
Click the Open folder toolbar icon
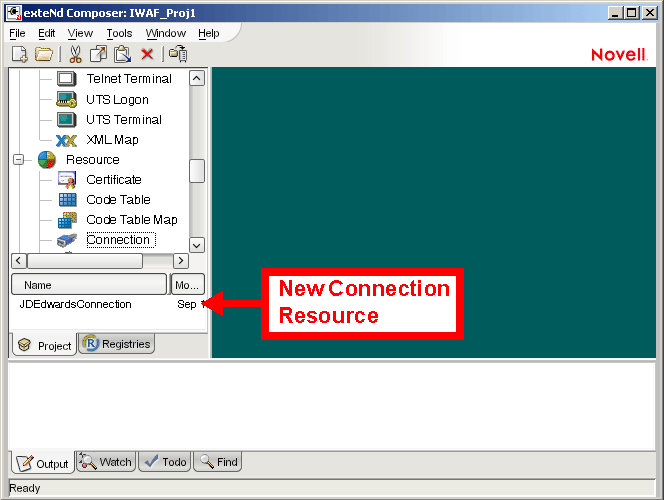[44, 54]
